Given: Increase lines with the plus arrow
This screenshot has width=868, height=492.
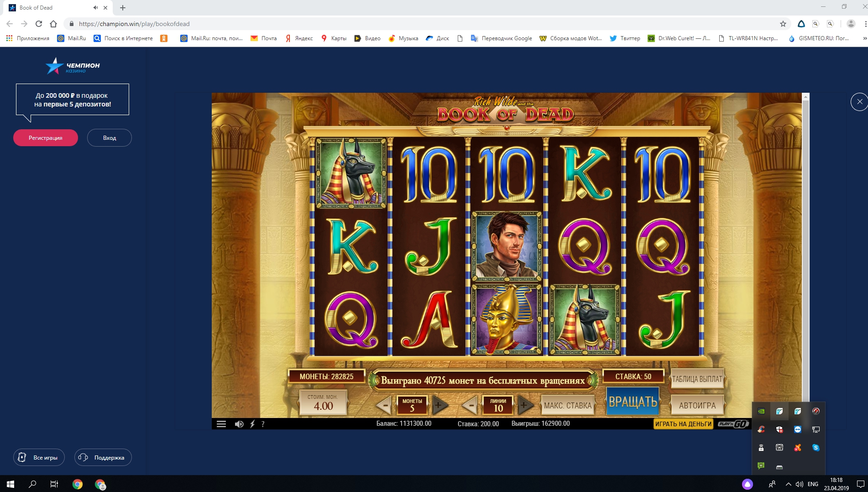Looking at the screenshot, I should (x=525, y=405).
